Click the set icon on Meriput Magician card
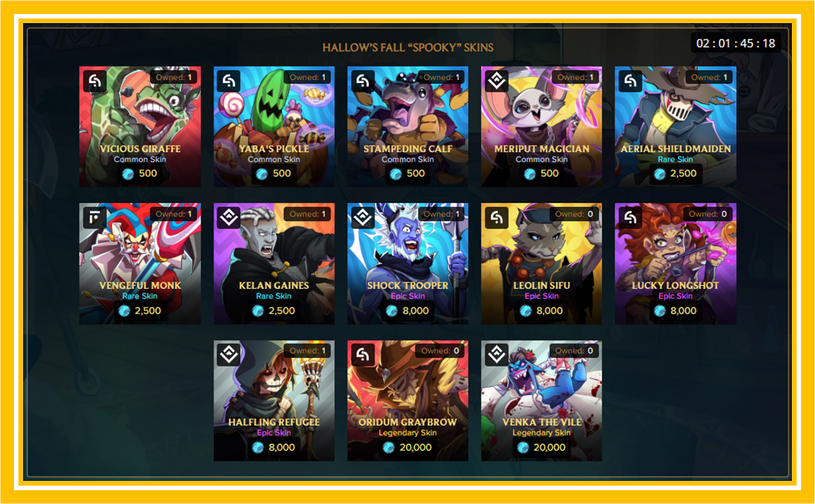The height and width of the screenshot is (504, 815). (496, 81)
